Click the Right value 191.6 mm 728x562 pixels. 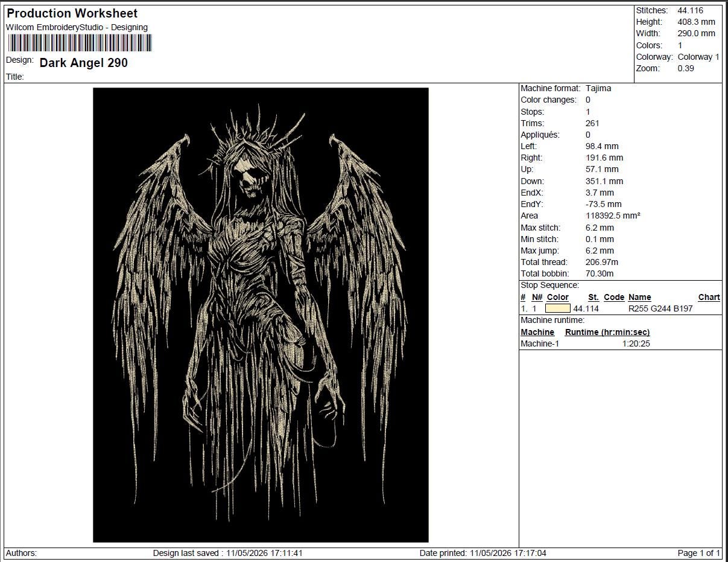[x=604, y=158]
